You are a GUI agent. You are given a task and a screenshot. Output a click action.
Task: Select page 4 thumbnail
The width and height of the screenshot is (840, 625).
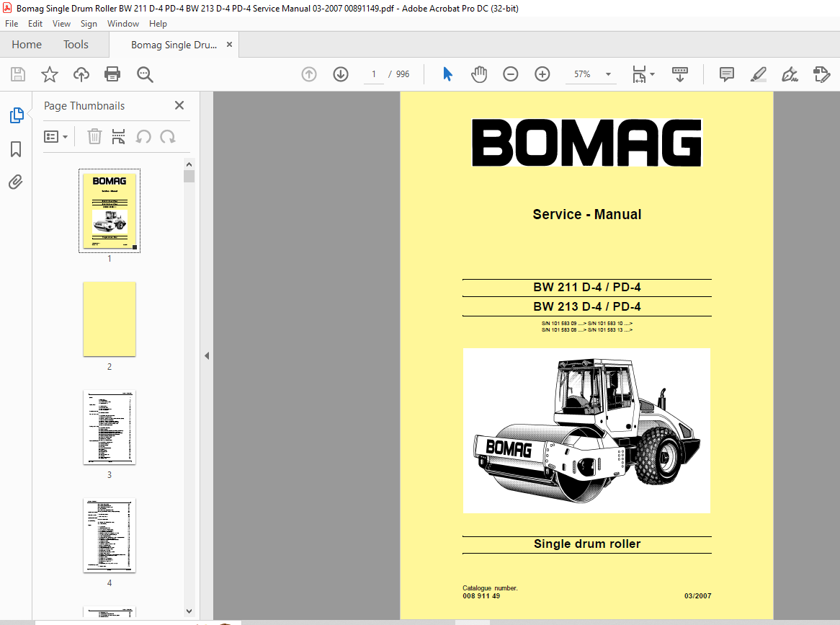click(x=110, y=536)
